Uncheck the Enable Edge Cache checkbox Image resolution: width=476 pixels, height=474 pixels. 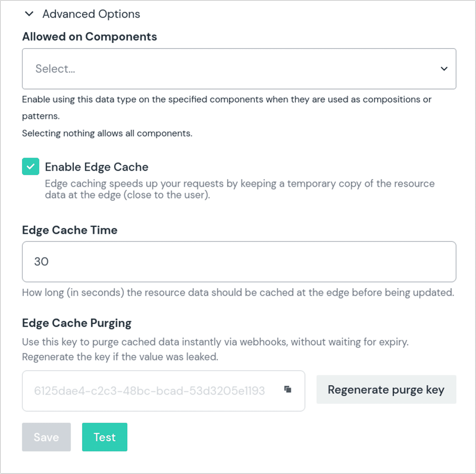[31, 166]
